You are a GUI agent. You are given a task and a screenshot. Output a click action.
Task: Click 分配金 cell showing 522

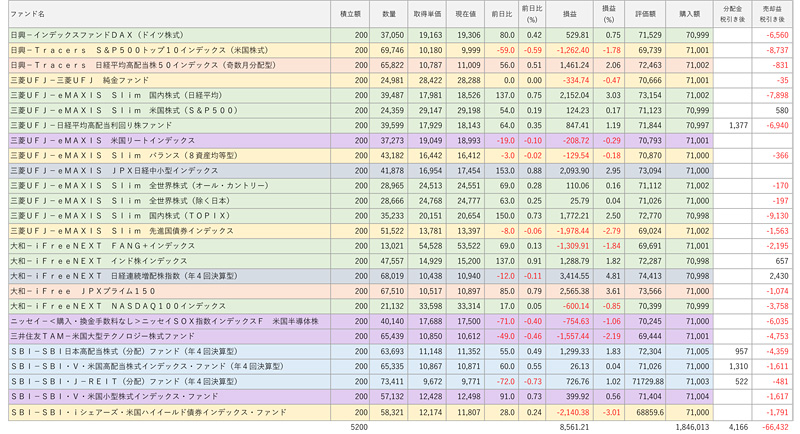741,381
